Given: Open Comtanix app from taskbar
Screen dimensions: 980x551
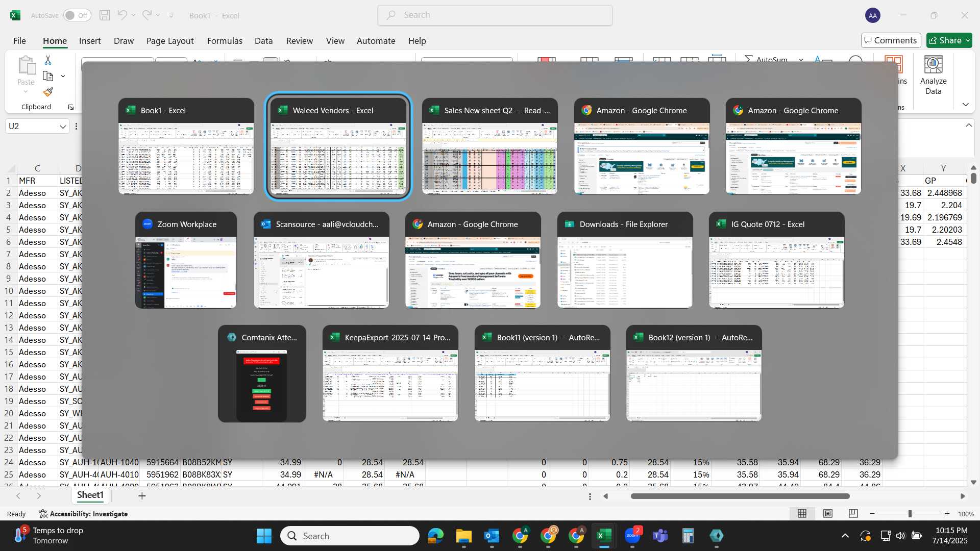Looking at the screenshot, I should point(717,536).
